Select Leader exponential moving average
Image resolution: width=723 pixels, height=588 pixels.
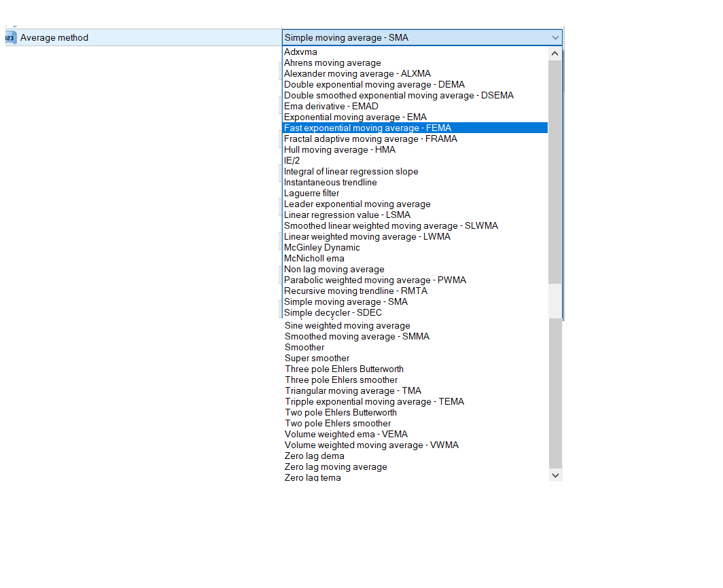click(x=357, y=204)
